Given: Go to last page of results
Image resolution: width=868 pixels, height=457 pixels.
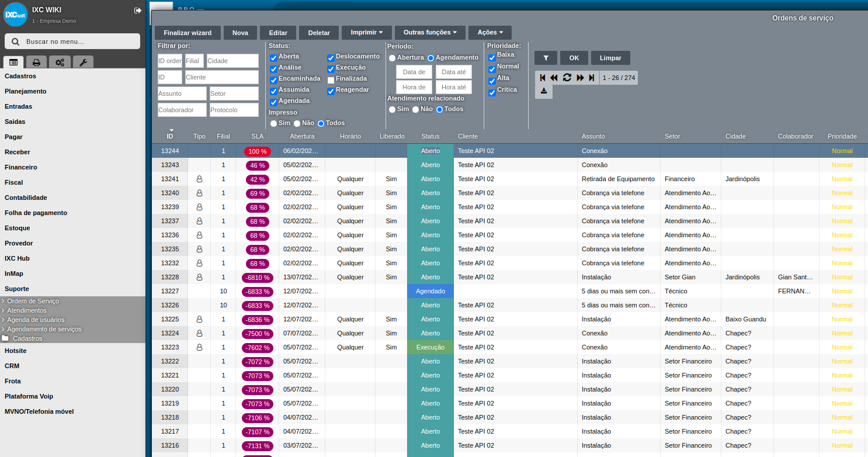Looking at the screenshot, I should tap(591, 78).
